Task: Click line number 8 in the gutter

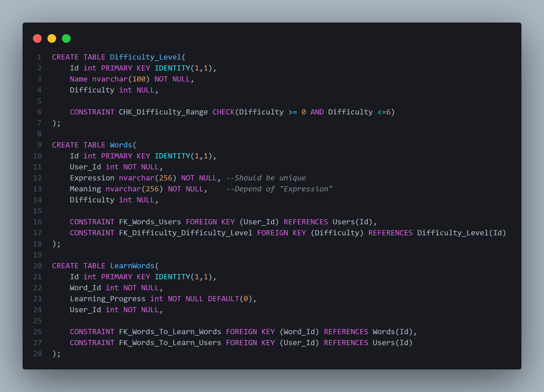Action: click(39, 134)
